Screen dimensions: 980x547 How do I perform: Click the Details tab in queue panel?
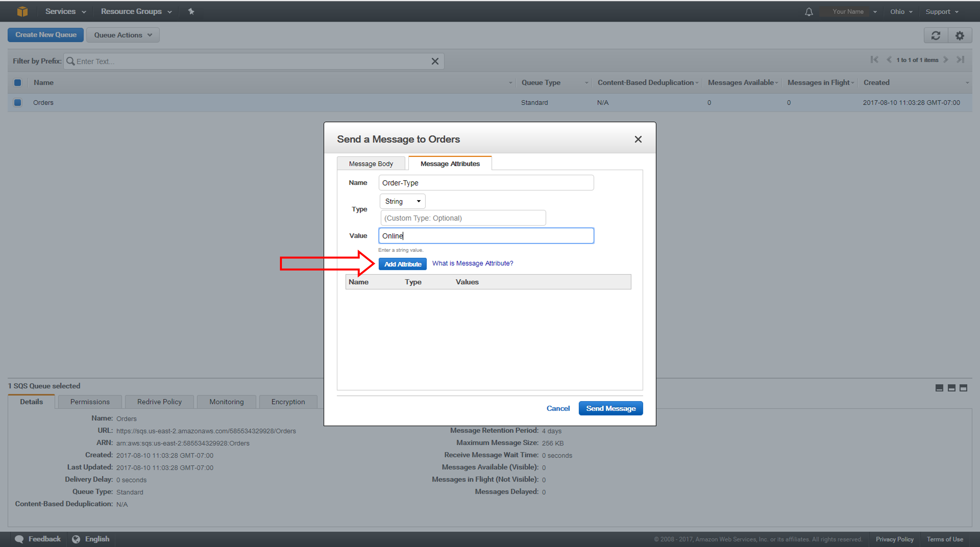[31, 401]
